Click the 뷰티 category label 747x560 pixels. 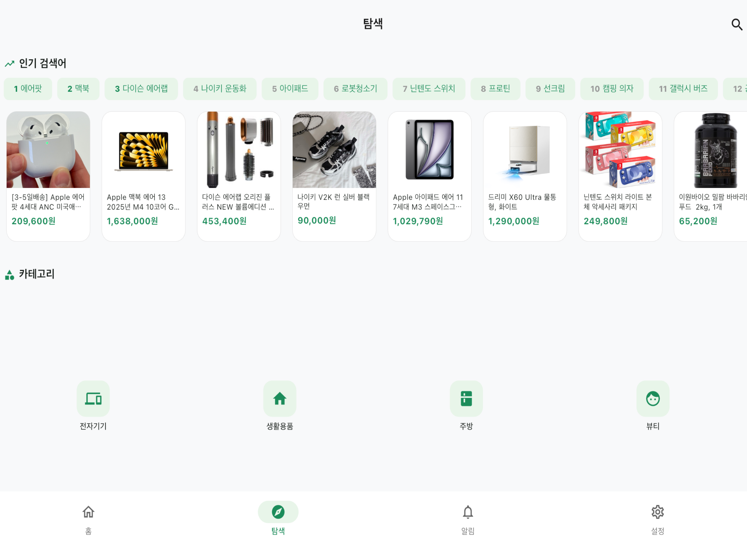pos(653,426)
